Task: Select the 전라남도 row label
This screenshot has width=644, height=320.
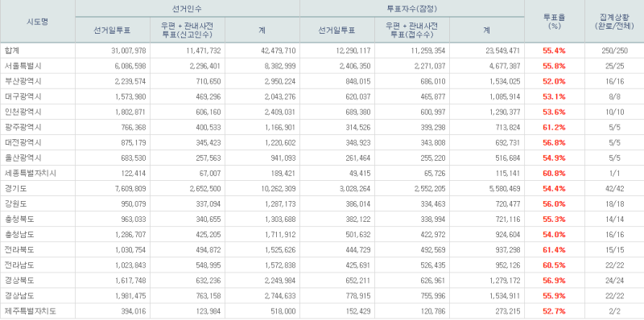Action: [19, 265]
